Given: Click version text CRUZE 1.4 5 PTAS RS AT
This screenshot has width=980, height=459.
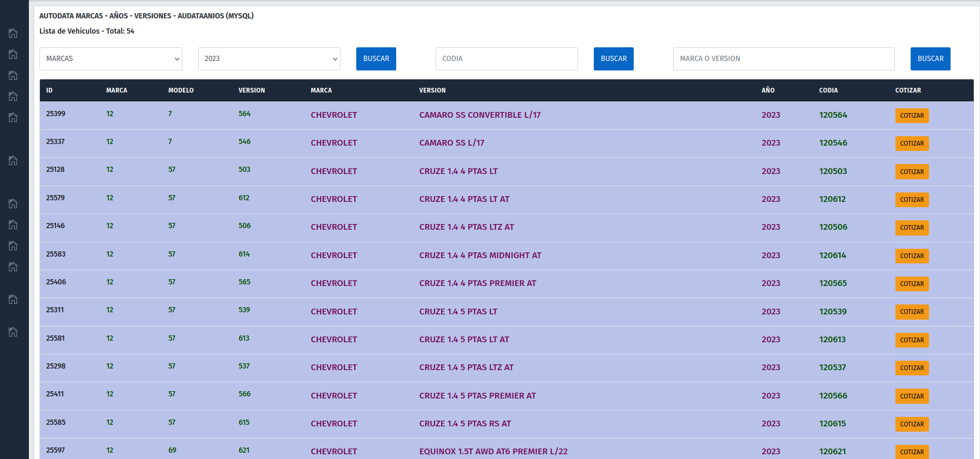Looking at the screenshot, I should point(465,423).
